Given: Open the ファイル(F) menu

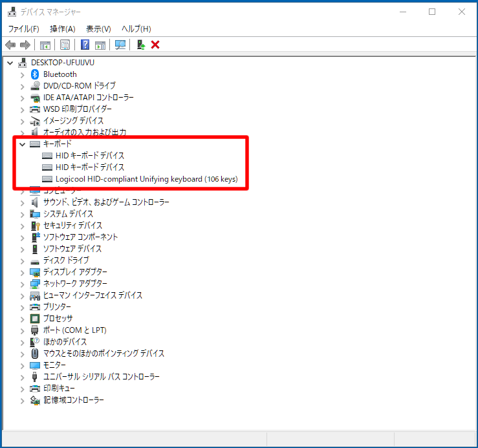Looking at the screenshot, I should pos(23,29).
